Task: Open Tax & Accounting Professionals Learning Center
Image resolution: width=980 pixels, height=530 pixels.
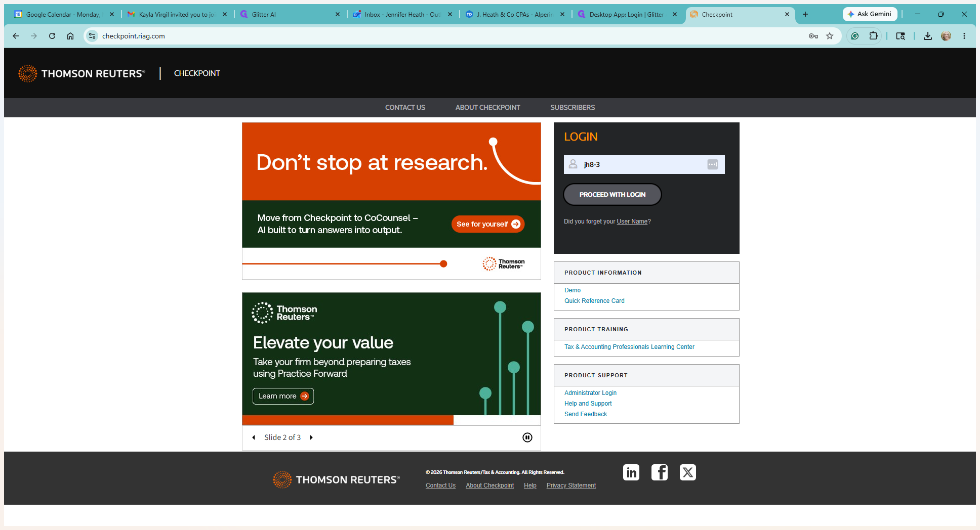Action: click(629, 347)
